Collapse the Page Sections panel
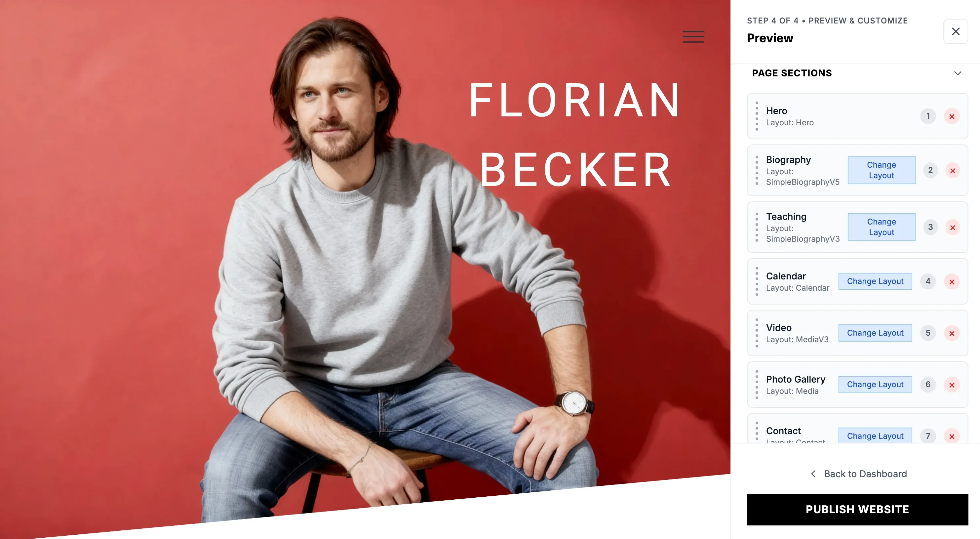Viewport: 980px width, 539px height. coord(958,73)
